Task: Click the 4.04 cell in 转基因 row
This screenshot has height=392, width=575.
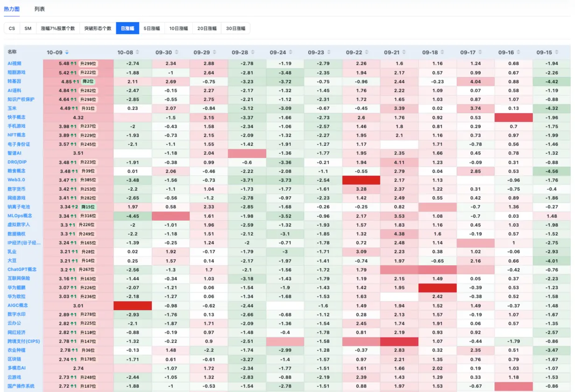Action: pyautogui.click(x=476, y=81)
